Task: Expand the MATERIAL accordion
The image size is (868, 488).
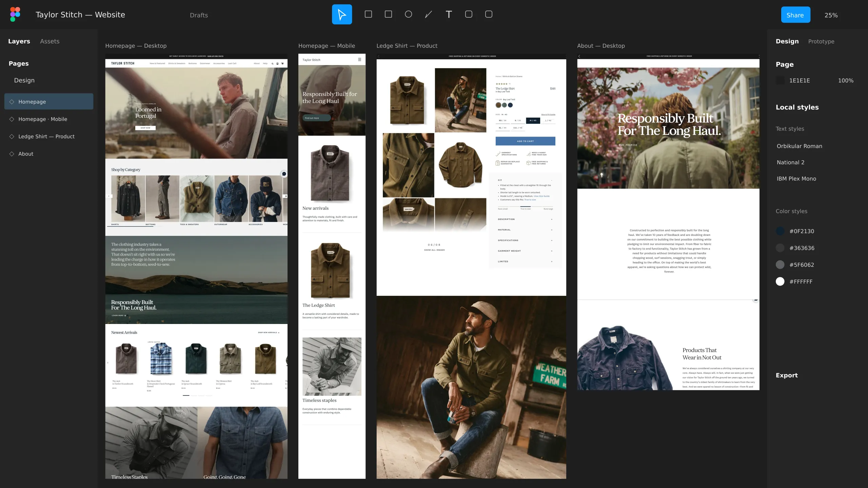Action: (x=525, y=230)
